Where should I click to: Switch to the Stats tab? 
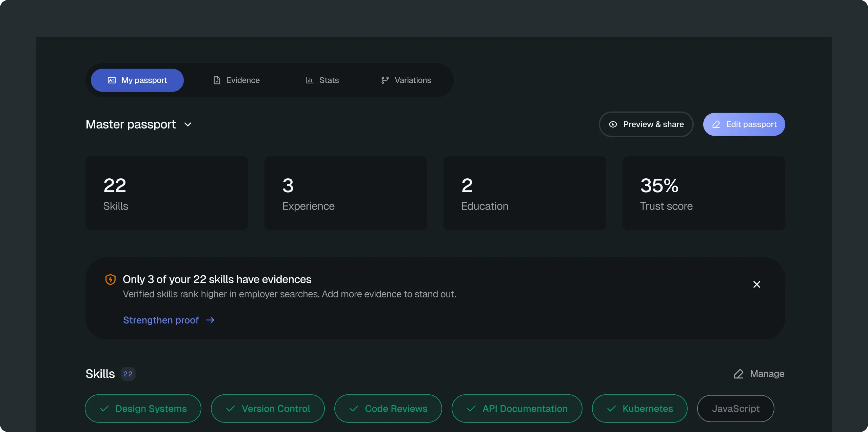click(322, 80)
